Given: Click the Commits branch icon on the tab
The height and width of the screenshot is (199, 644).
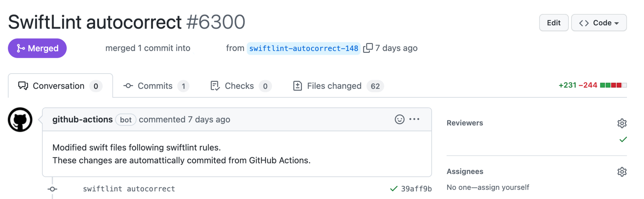Looking at the screenshot, I should (128, 86).
